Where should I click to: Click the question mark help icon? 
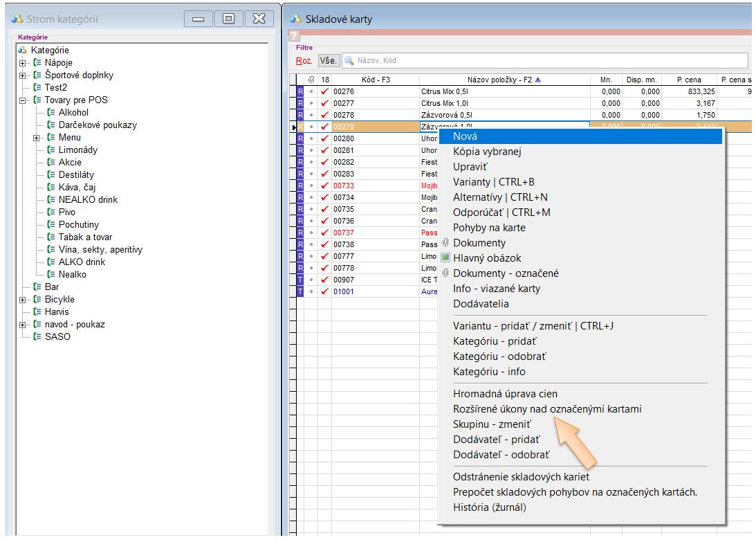tap(293, 35)
